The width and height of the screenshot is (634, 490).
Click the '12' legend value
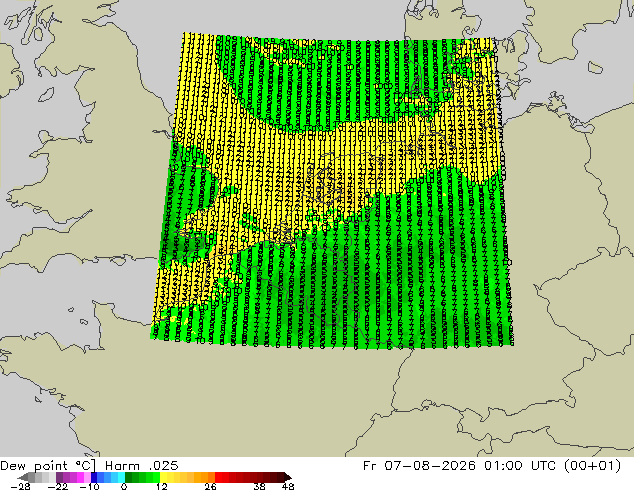click(162, 486)
